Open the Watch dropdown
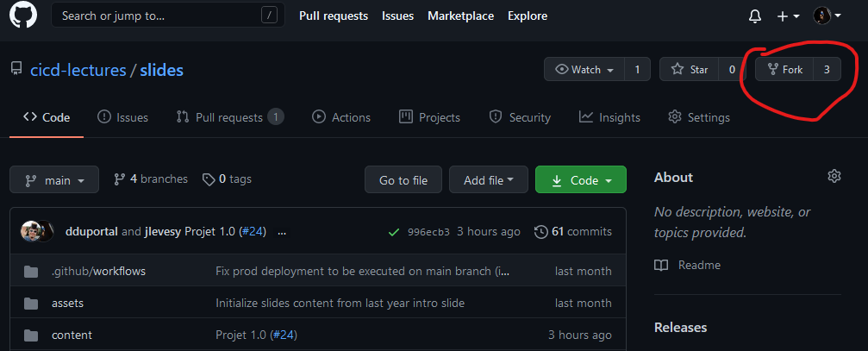 click(x=586, y=69)
